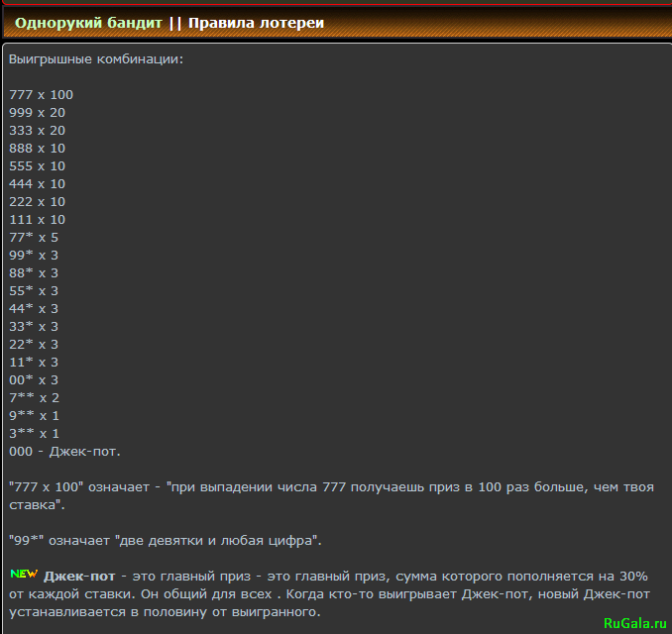Image resolution: width=672 pixels, height=634 pixels.
Task: Click the 3** x 1 combination row
Action: click(34, 434)
